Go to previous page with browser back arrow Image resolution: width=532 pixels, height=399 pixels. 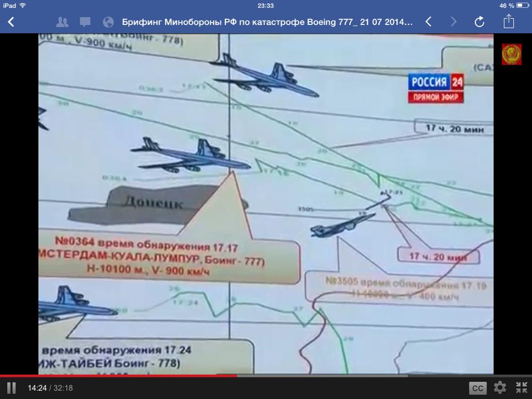(428, 22)
